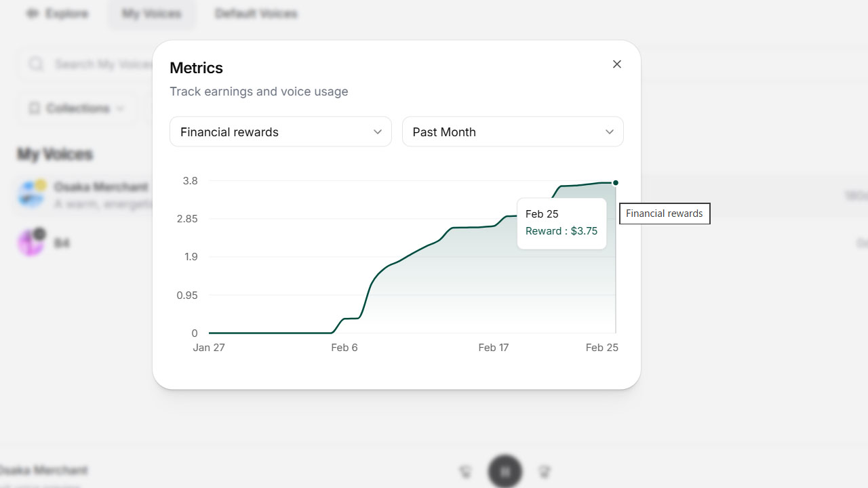Image resolution: width=868 pixels, height=488 pixels.
Task: Open the Collections filter dropdown
Action: (x=77, y=108)
